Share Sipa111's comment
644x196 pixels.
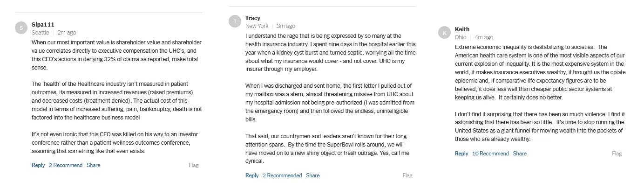93,165
